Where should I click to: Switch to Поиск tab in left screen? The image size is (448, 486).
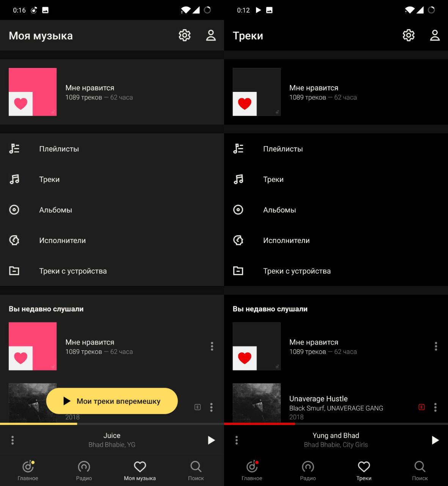(196, 470)
